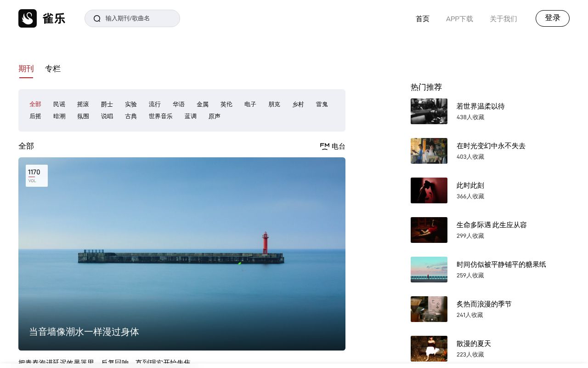This screenshot has width=588, height=368.
Task: Open 此时此刻 recommendation title
Action: click(x=470, y=185)
